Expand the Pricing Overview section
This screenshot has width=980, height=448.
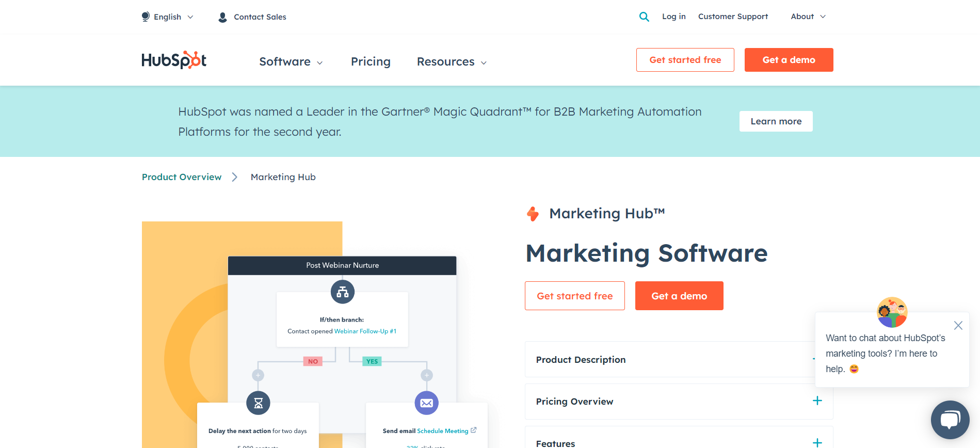[x=679, y=402]
